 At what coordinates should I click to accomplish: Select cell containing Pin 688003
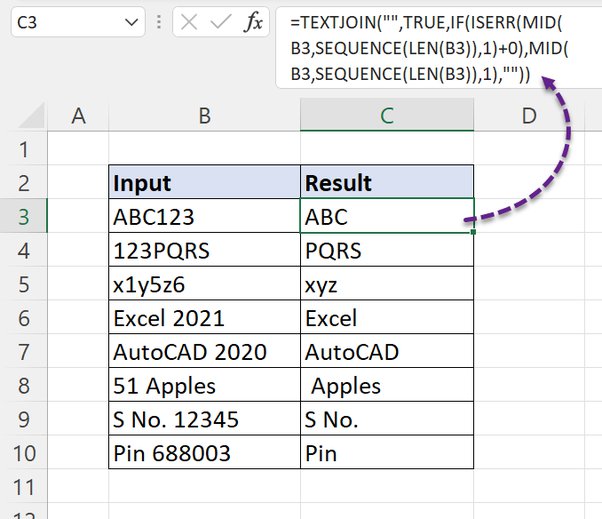pyautogui.click(x=205, y=452)
